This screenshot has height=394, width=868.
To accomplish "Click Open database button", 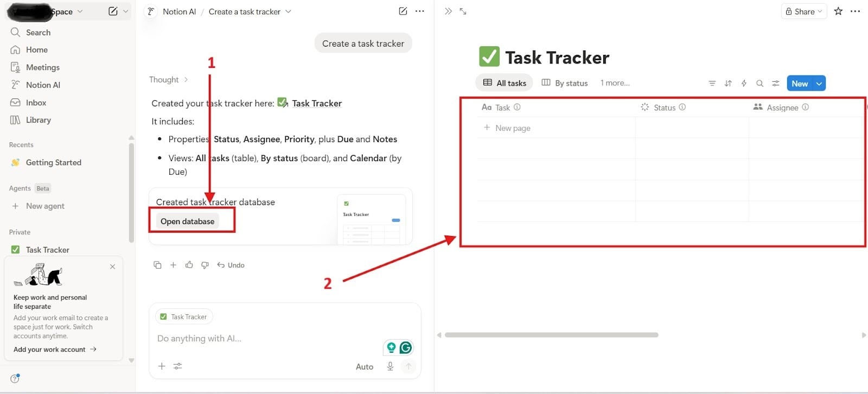I will pos(187,221).
